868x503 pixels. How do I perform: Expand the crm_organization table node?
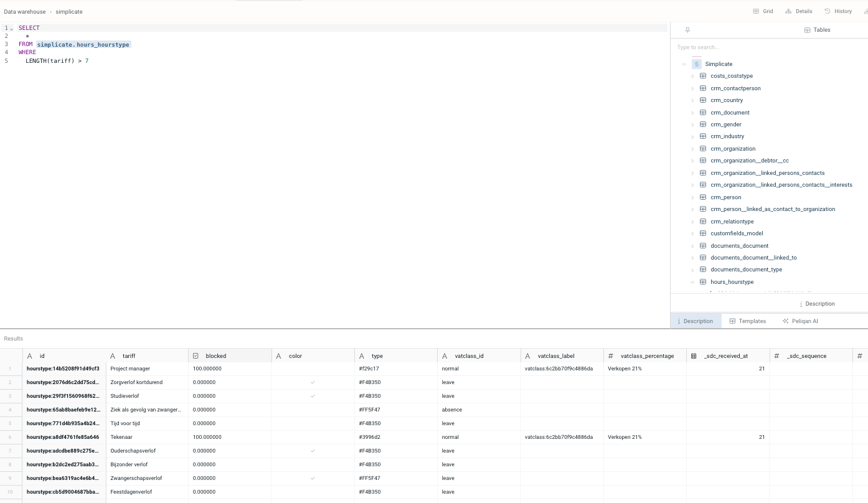click(x=692, y=149)
